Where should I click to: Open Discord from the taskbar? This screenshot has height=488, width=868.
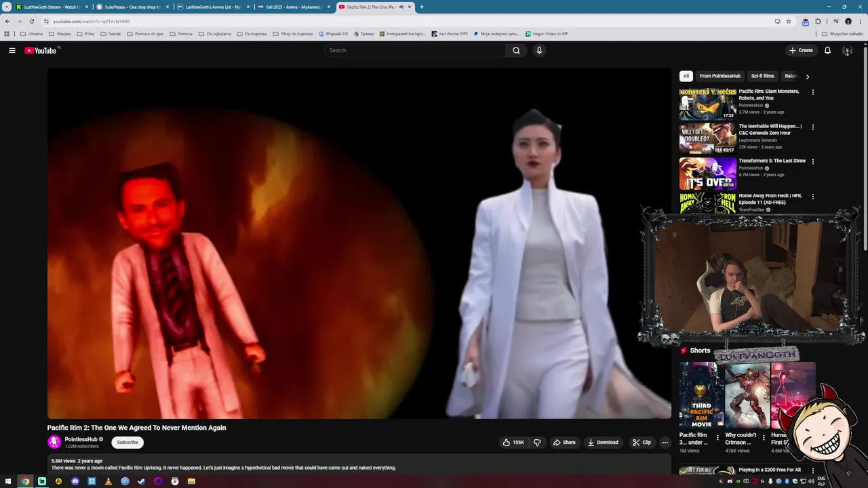click(x=75, y=481)
